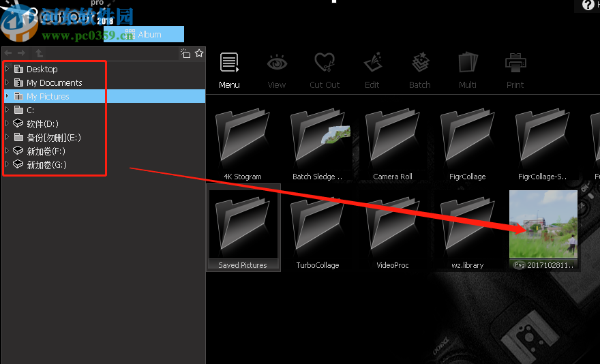Open the Batch processing icon
This screenshot has width=600, height=364.
420,63
